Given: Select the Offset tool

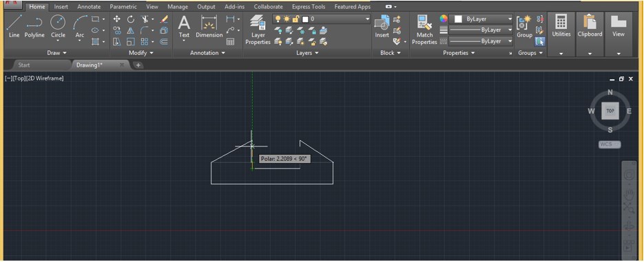Looking at the screenshot, I should pyautogui.click(x=164, y=41).
